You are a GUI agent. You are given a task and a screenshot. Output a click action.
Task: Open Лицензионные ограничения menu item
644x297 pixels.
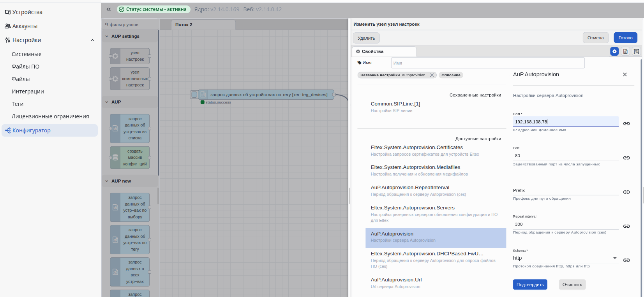click(x=50, y=116)
